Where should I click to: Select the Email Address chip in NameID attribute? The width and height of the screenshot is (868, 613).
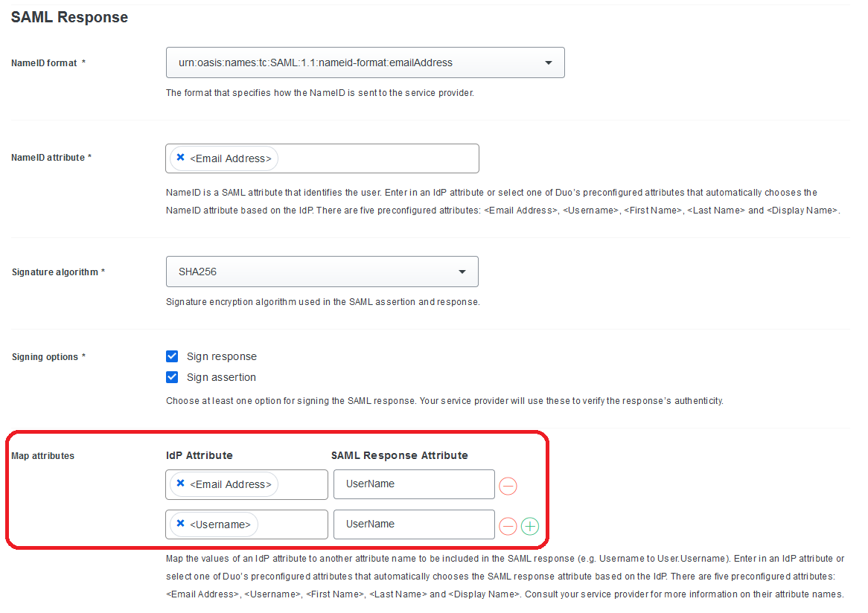(231, 158)
